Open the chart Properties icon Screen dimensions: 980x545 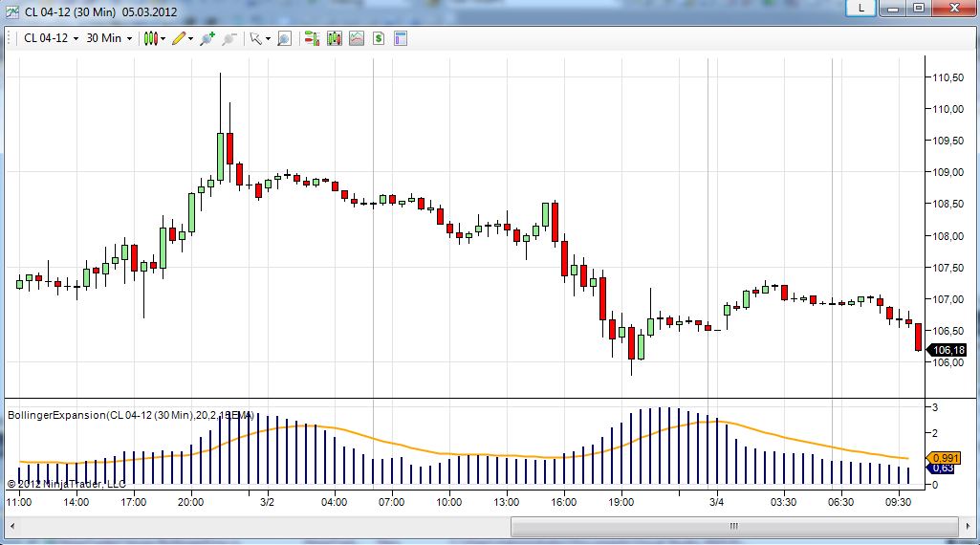click(x=401, y=38)
